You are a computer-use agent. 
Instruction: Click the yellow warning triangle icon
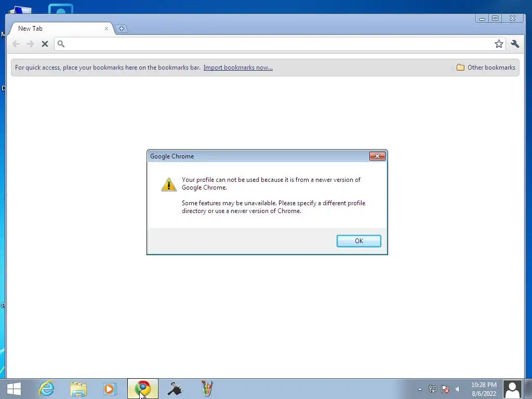click(169, 184)
